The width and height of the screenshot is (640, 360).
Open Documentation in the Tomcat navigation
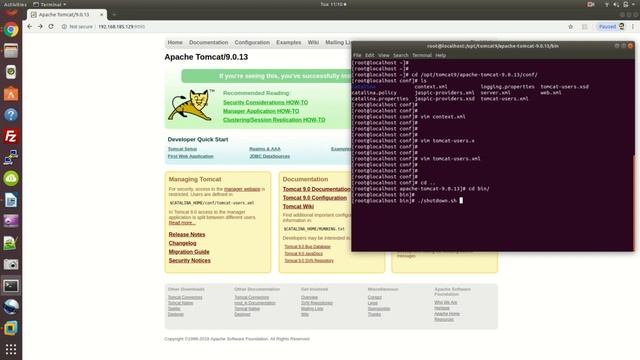coord(208,42)
